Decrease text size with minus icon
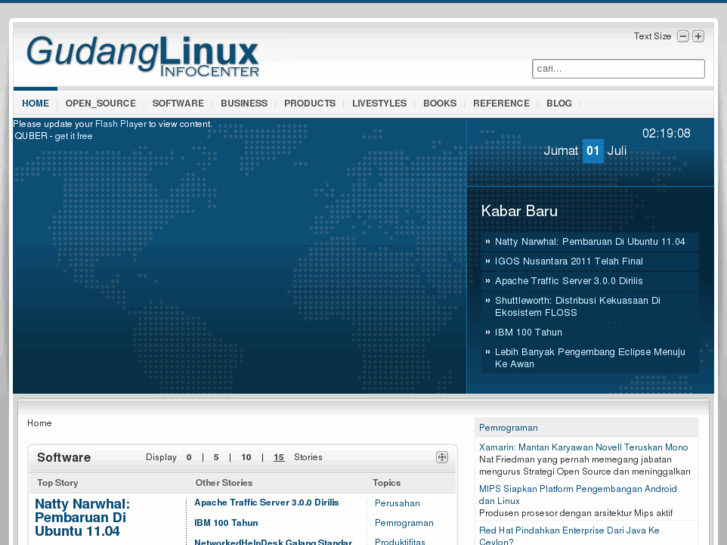The height and width of the screenshot is (545, 727). coord(682,36)
